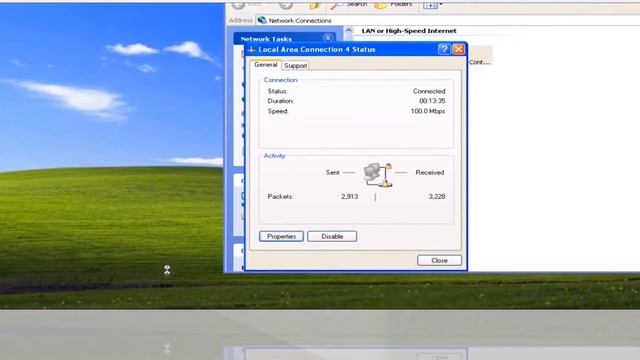Click the Network Connections address field

447,20
